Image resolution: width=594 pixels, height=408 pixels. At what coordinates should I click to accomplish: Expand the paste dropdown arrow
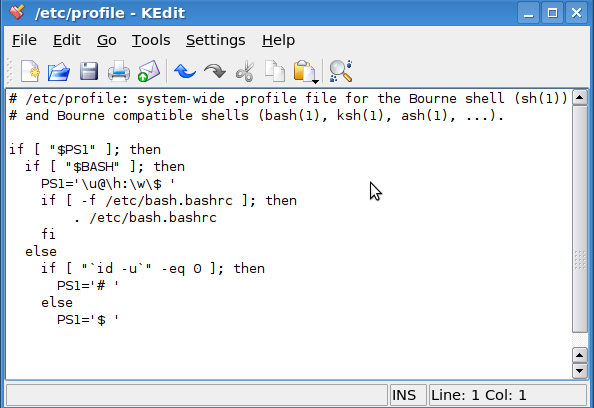[x=315, y=81]
